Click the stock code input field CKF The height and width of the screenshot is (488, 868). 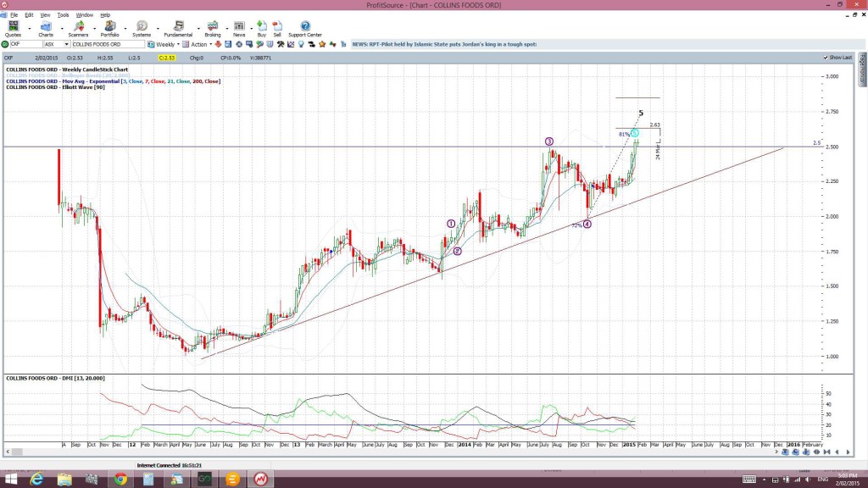click(x=26, y=44)
